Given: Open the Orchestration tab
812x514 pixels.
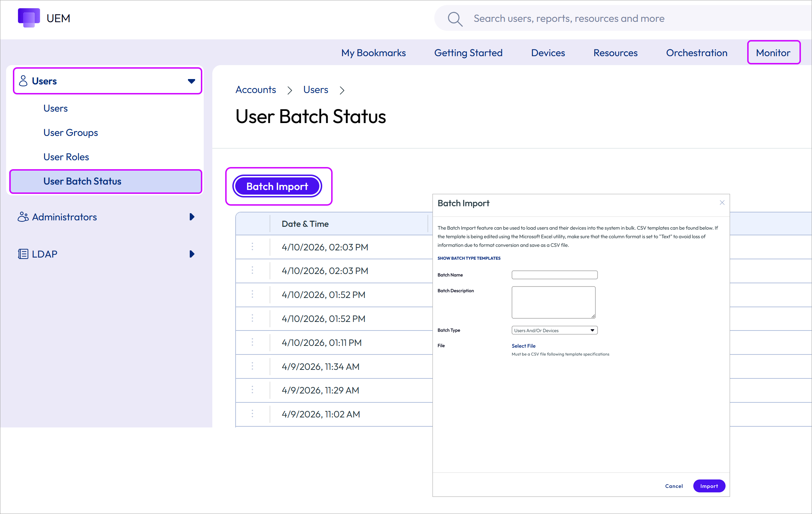Looking at the screenshot, I should click(697, 53).
